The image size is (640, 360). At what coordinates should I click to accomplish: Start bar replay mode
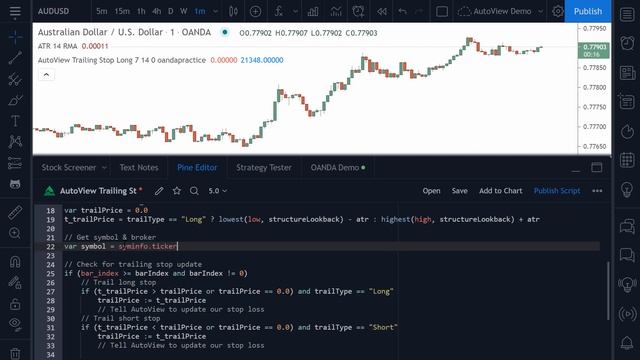(382, 11)
